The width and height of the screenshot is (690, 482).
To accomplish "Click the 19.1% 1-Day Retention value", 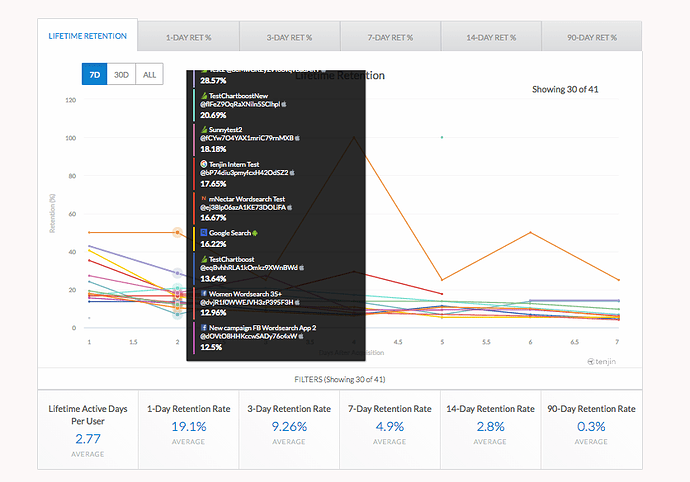I will [x=189, y=426].
